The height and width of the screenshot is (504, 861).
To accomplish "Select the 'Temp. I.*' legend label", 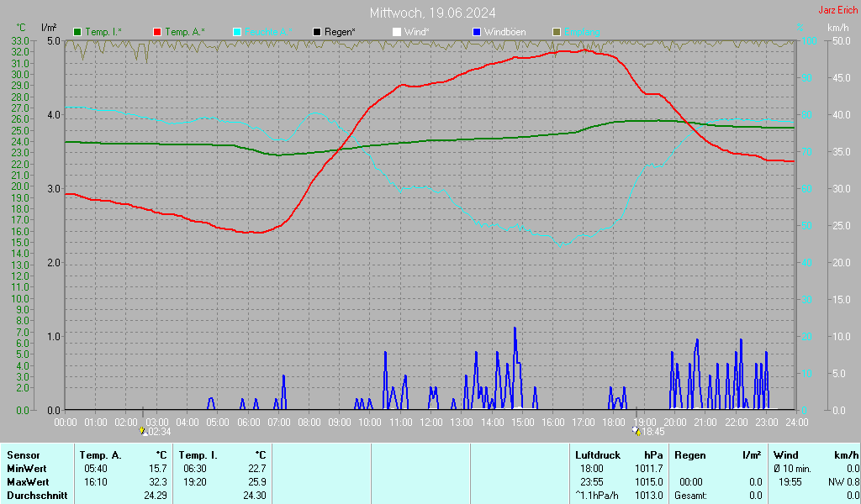I will tap(103, 32).
